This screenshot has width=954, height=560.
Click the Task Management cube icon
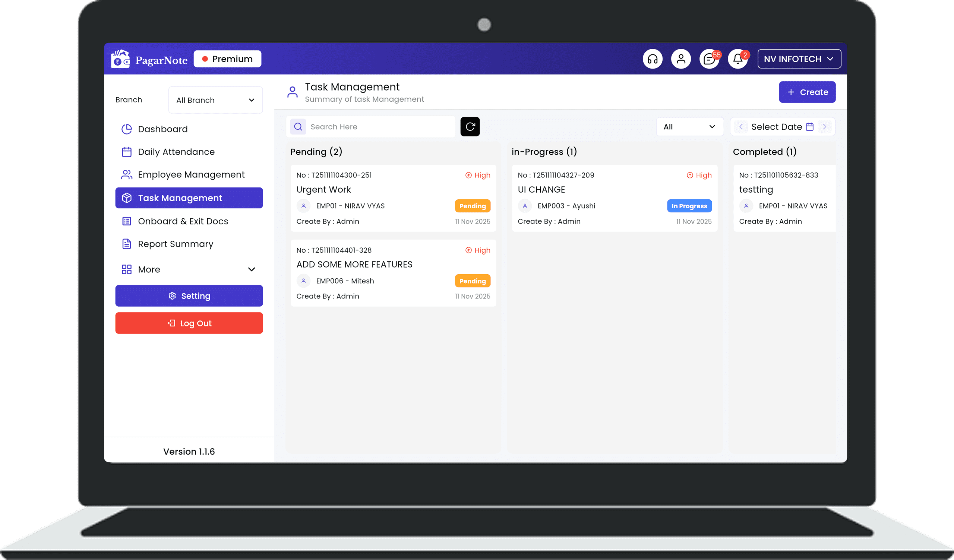(x=126, y=198)
